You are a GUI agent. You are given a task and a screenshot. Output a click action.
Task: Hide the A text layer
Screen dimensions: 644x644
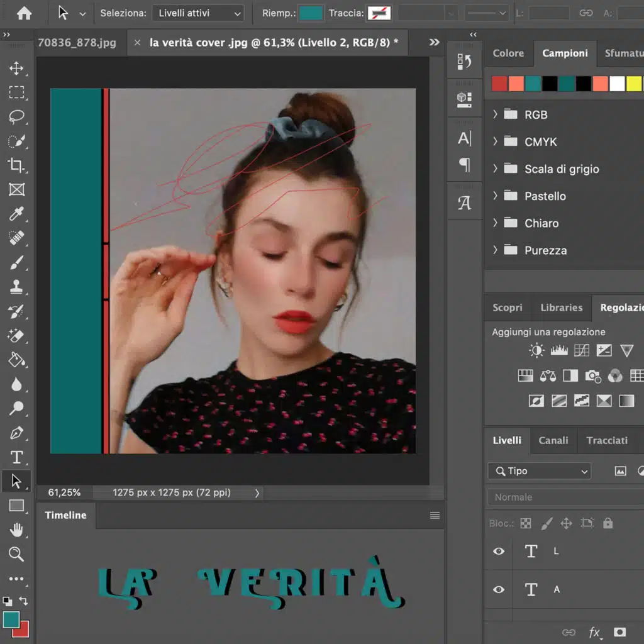[499, 589]
